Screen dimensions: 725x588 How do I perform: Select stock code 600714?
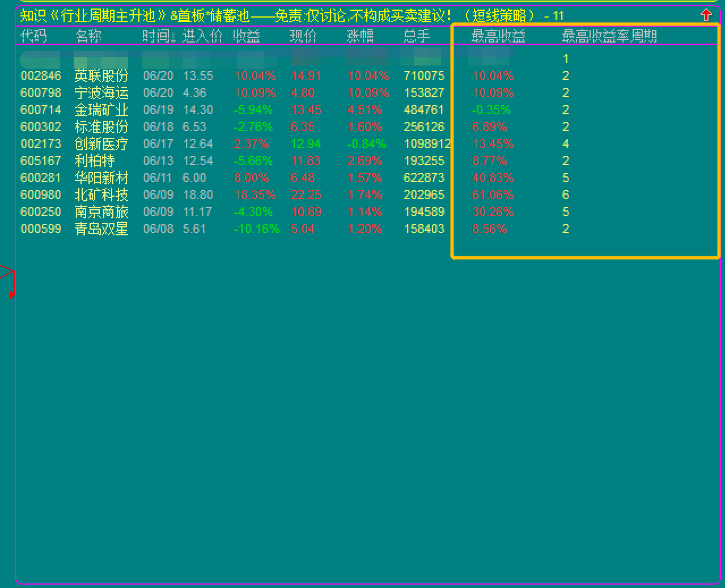coord(41,110)
